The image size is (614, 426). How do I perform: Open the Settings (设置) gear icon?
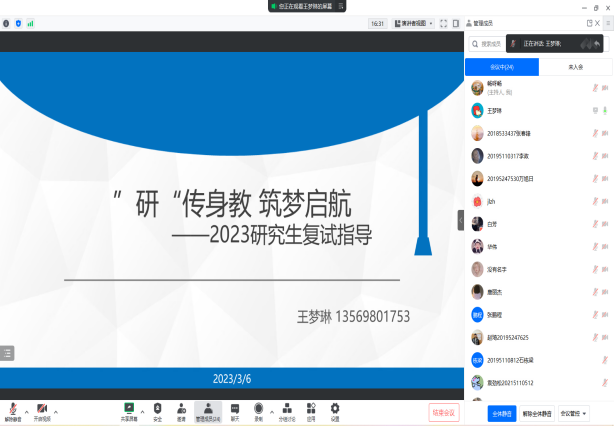335,409
